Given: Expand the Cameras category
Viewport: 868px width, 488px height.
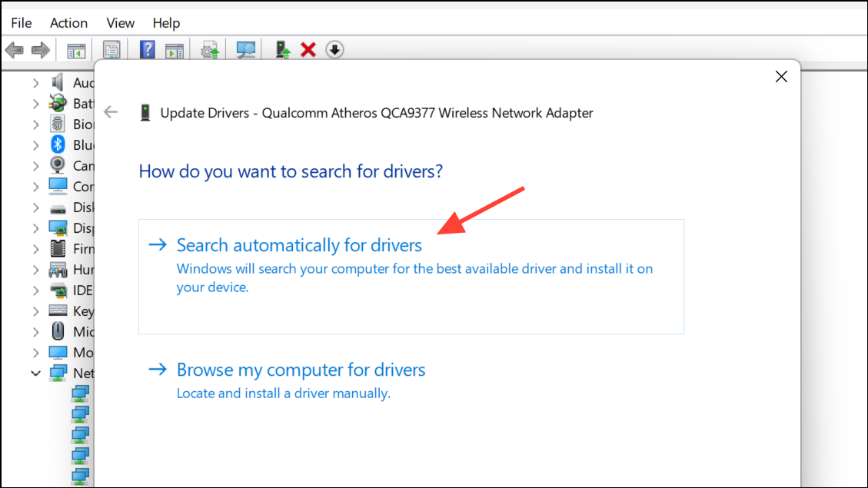Looking at the screenshot, I should 35,166.
